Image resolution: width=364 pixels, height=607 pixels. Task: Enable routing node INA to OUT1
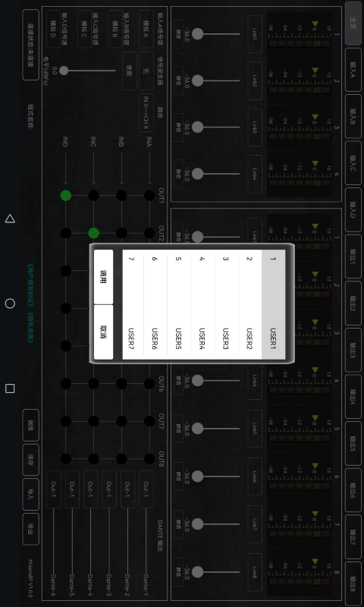point(149,196)
